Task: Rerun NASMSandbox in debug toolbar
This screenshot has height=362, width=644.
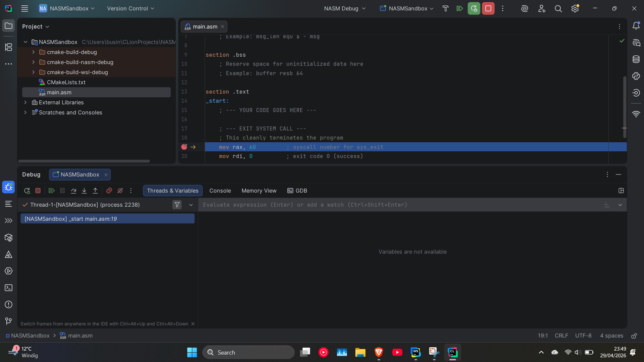Action: click(x=27, y=191)
